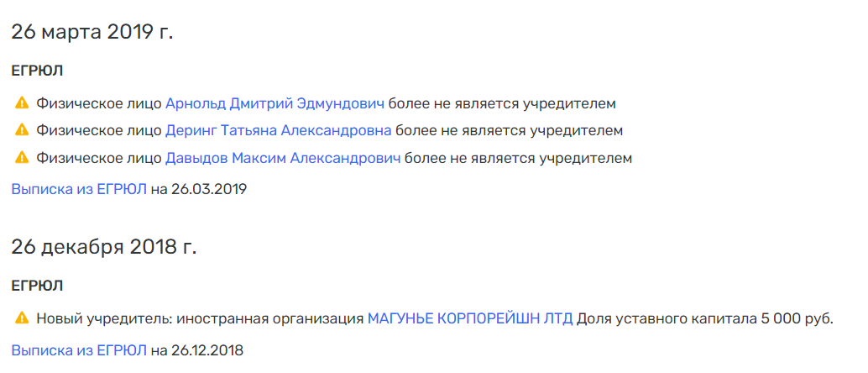Click warning icon beside Арнольд Дмитрий Эдмундович
Viewport: 868px width, 373px height.
pyautogui.click(x=22, y=102)
